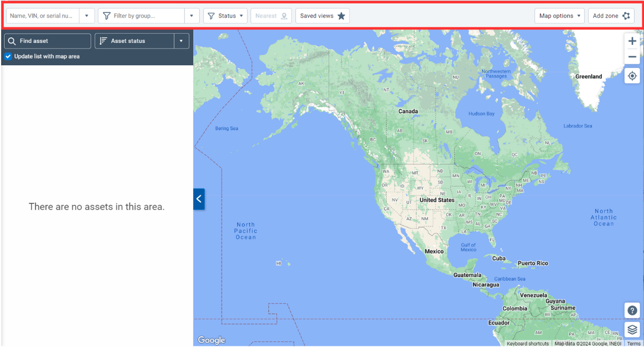
Task: Click the my-location crosshair icon
Action: (x=632, y=75)
